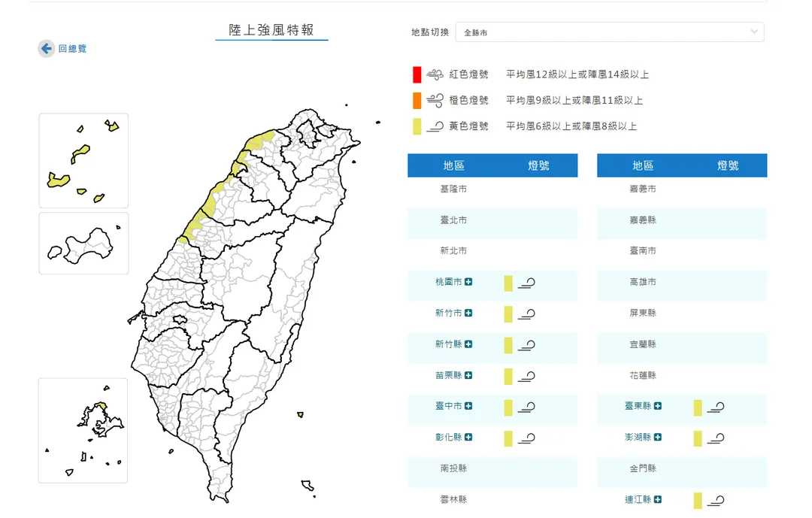Expand the 澎湖縣 plus icon
The height and width of the screenshot is (518, 812).
pos(658,438)
